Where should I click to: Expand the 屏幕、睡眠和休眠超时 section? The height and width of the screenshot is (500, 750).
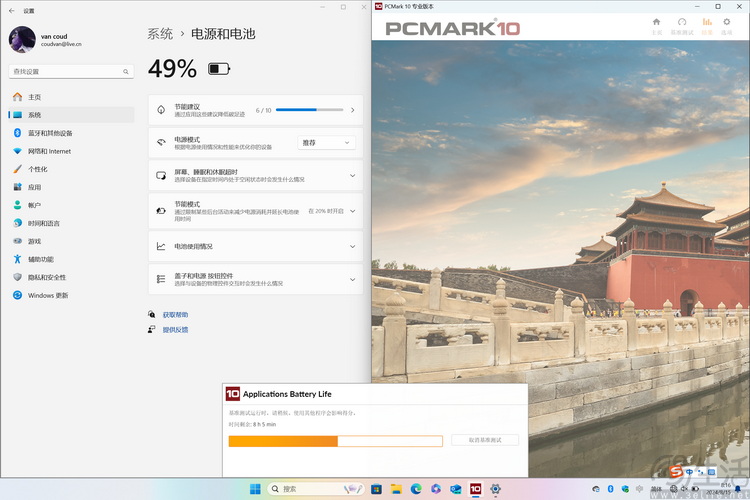tap(352, 176)
